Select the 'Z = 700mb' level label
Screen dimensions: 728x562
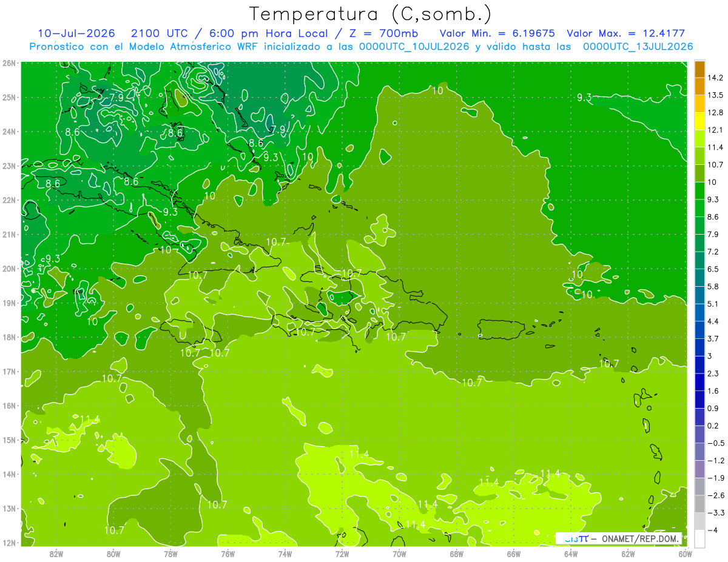(383, 33)
